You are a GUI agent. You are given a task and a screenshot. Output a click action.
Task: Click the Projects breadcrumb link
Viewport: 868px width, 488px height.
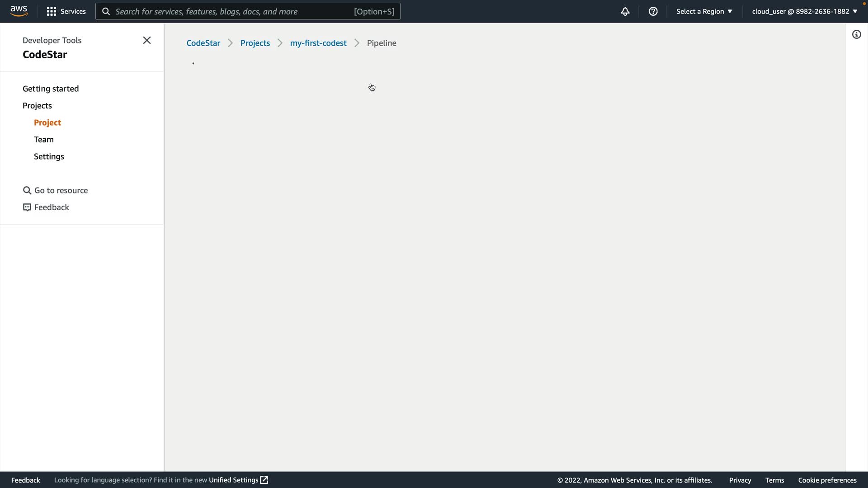tap(255, 43)
